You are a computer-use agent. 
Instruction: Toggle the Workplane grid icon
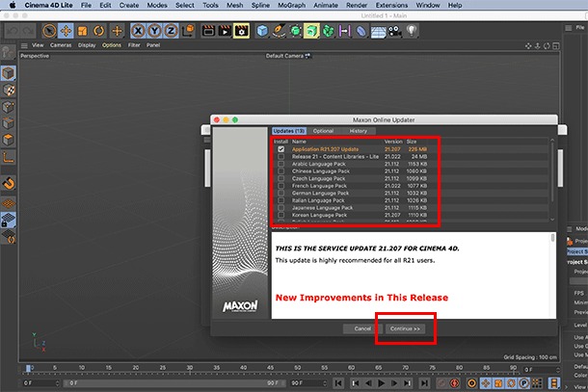(9, 203)
